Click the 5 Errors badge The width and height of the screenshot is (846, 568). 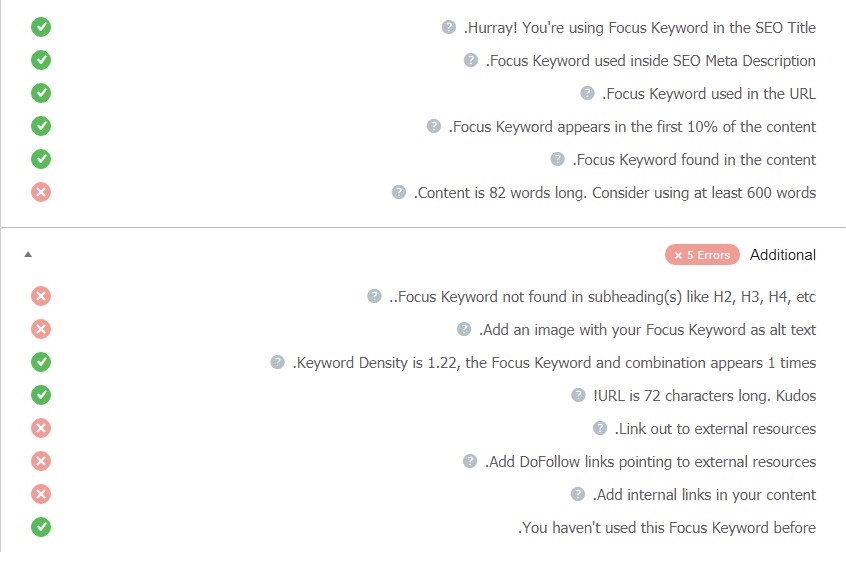(702, 255)
